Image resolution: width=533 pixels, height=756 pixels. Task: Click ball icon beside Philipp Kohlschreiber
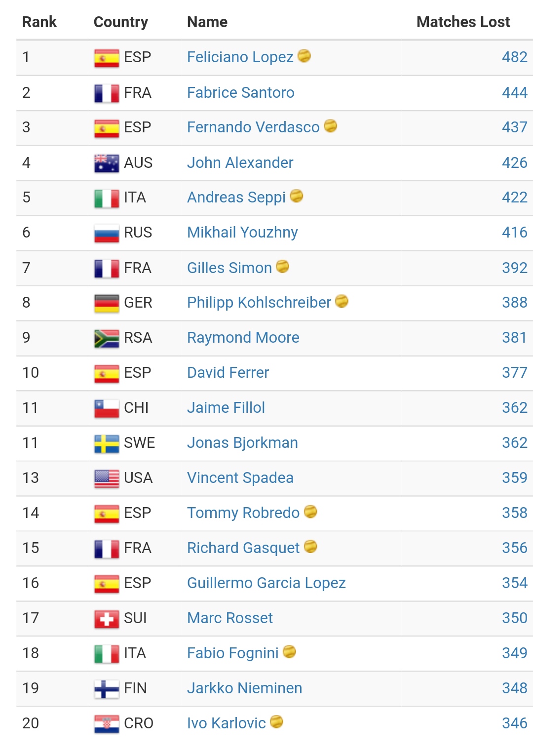342,301
